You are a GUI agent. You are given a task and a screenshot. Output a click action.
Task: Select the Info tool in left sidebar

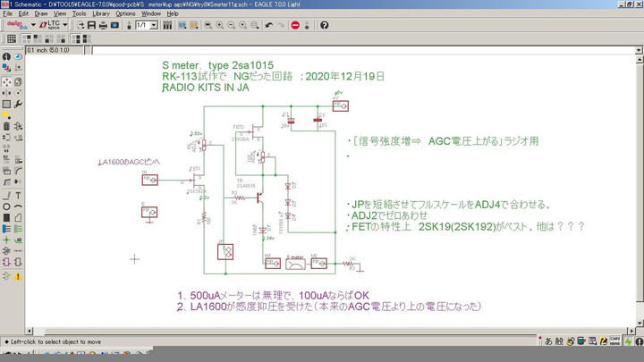coord(6,57)
